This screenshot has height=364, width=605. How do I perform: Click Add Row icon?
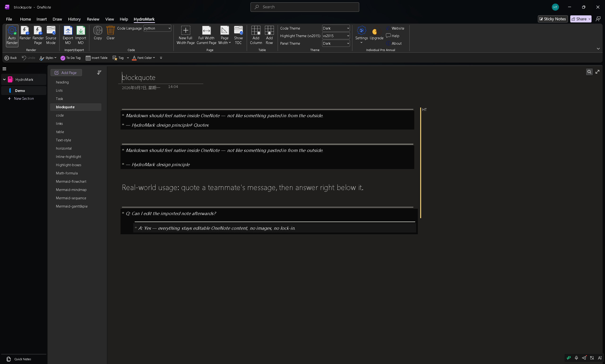point(269,35)
